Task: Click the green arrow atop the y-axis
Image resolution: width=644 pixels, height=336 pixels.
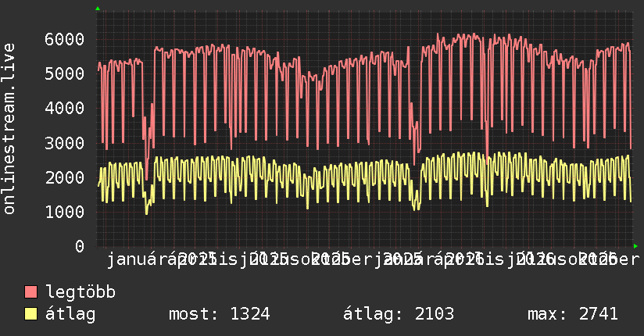Action: (98, 9)
